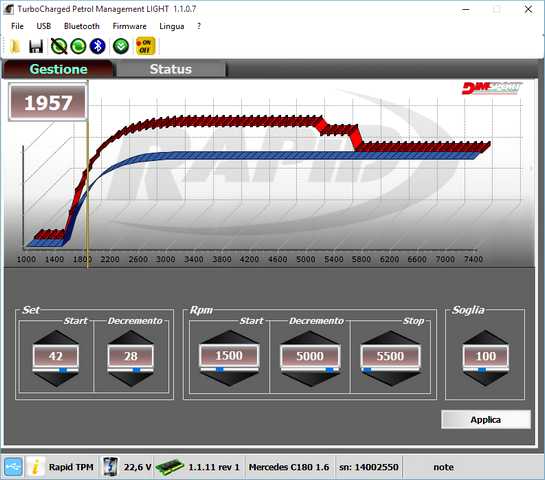
Task: Click the note field in status bar
Action: click(443, 467)
